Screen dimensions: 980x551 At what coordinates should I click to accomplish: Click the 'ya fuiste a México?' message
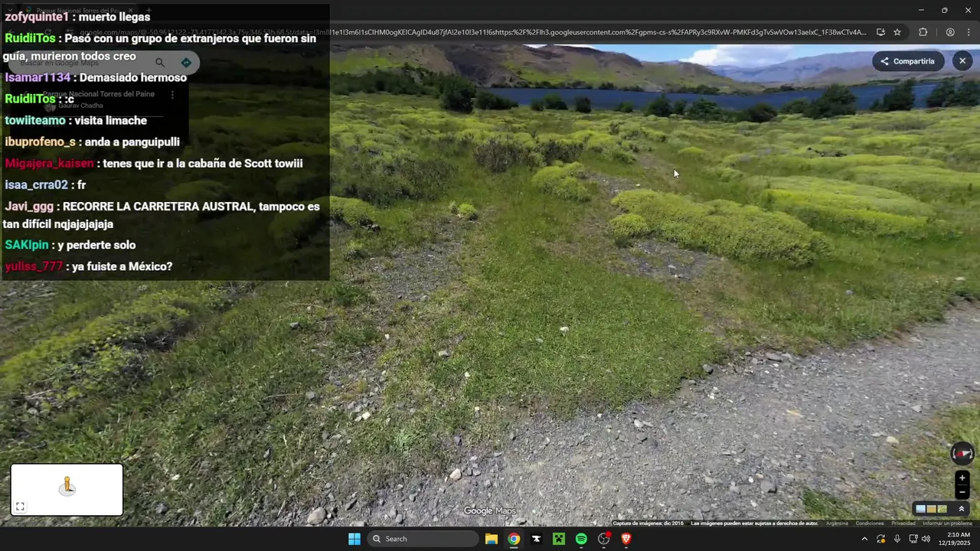pos(122,266)
